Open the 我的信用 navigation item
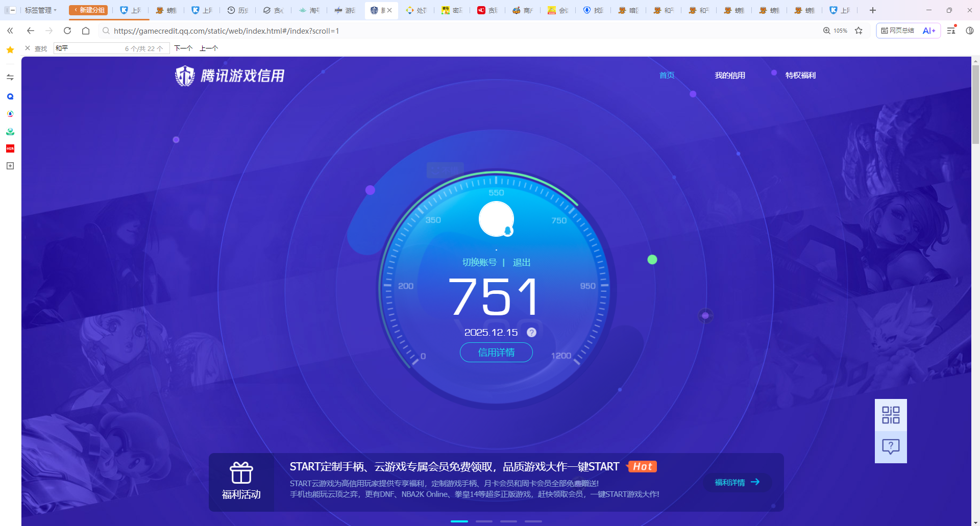980x526 pixels. click(730, 76)
